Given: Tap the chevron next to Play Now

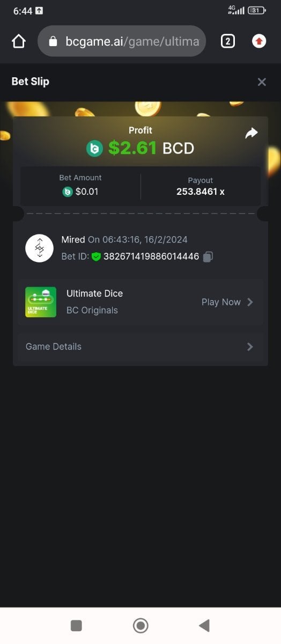Looking at the screenshot, I should 250,302.
